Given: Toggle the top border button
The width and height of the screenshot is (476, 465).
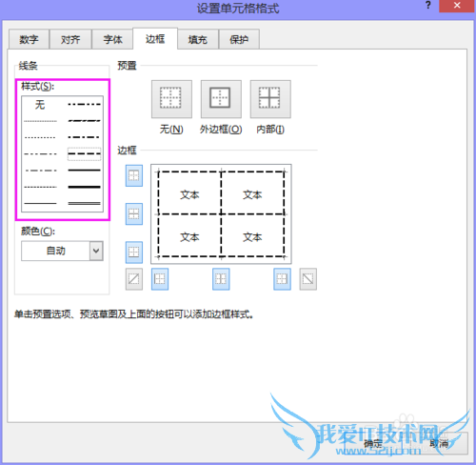Looking at the screenshot, I should (x=134, y=175).
